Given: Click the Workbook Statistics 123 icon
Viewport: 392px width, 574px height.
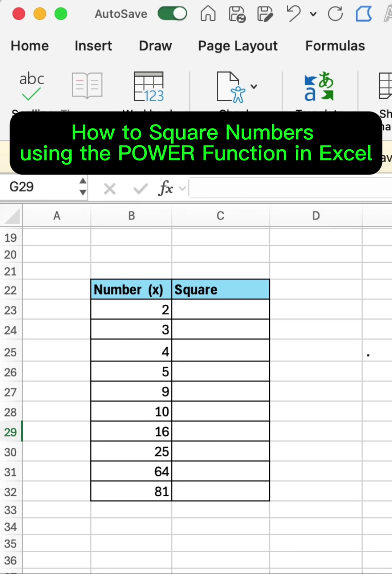Looking at the screenshot, I should tap(149, 86).
